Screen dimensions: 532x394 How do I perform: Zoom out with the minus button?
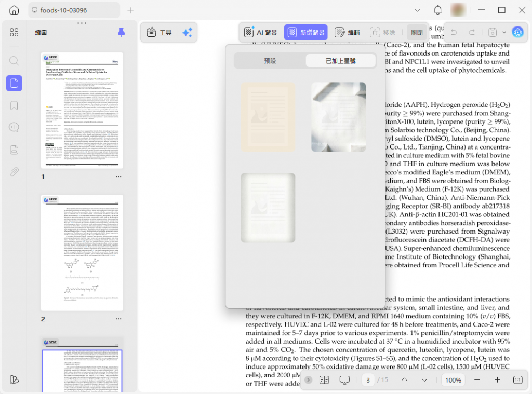(x=477, y=380)
